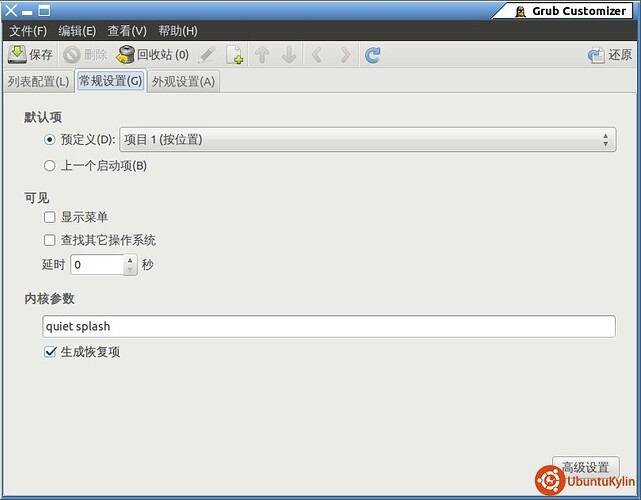This screenshot has width=641, height=500.
Task: Decrease the 延时 value with down arrow
Action: click(130, 270)
